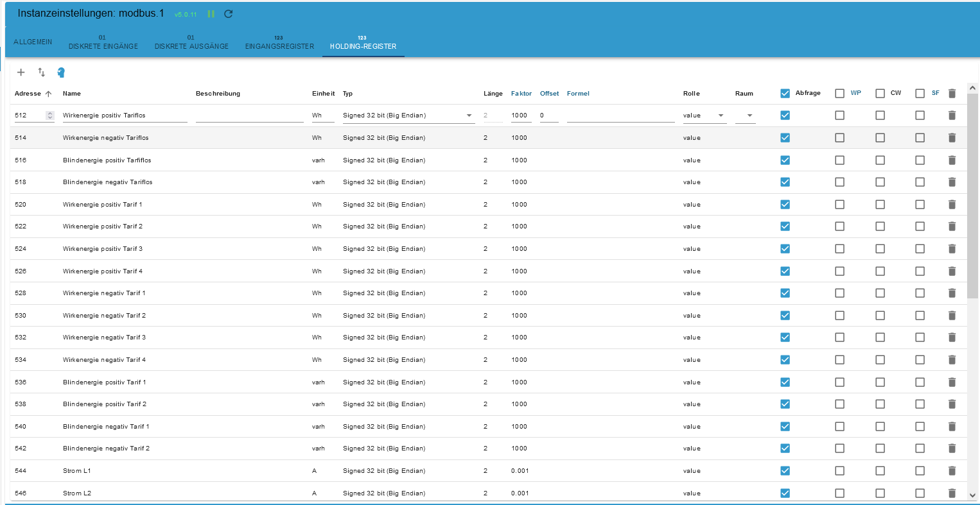Screen dimensions: 980x505
Task: Click the Formel column header
Action: 578,94
